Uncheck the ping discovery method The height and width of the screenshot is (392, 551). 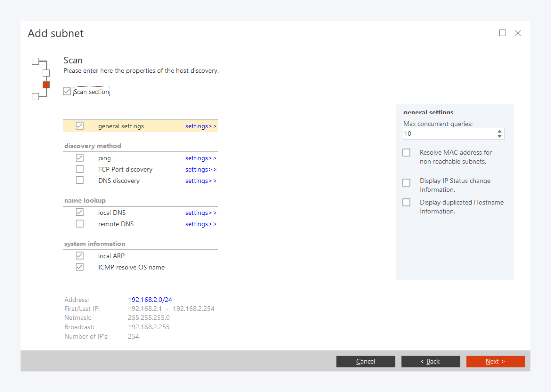pos(79,158)
